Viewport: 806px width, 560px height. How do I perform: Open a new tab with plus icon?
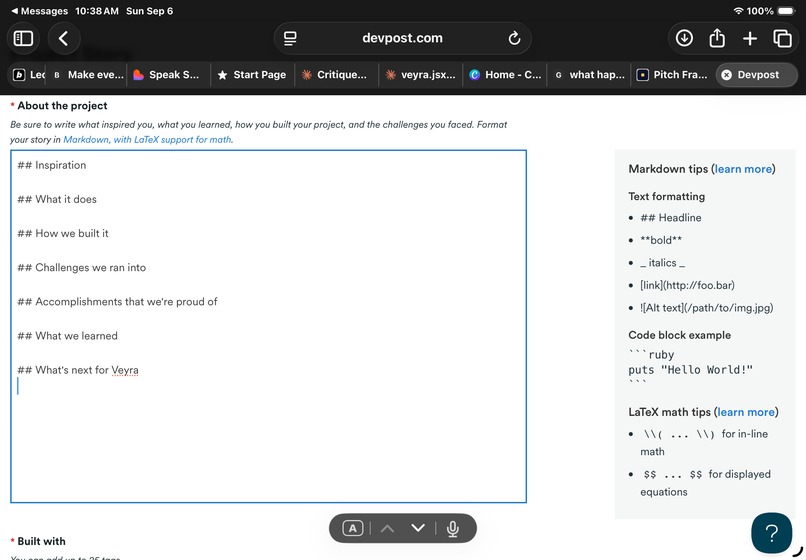click(x=750, y=38)
